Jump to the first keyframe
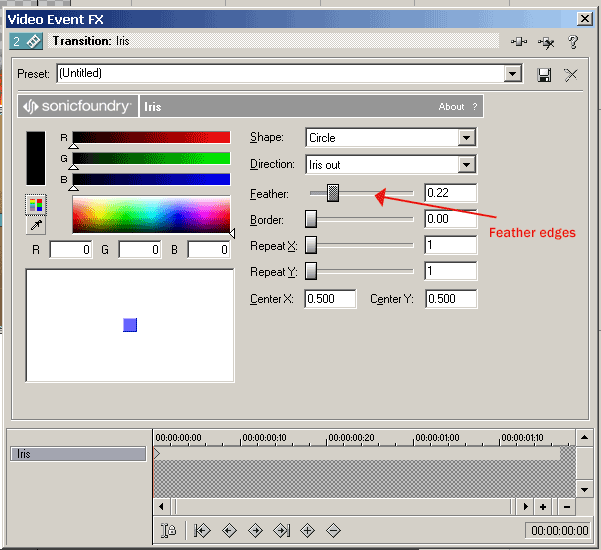The height and width of the screenshot is (550, 601). coord(202,530)
